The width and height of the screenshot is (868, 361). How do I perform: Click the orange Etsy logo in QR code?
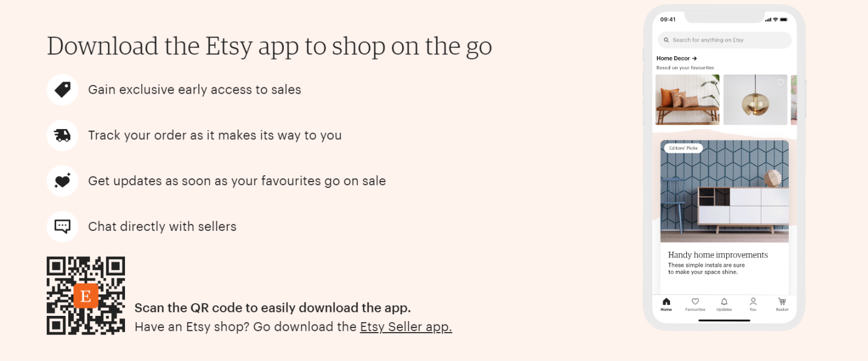point(86,296)
